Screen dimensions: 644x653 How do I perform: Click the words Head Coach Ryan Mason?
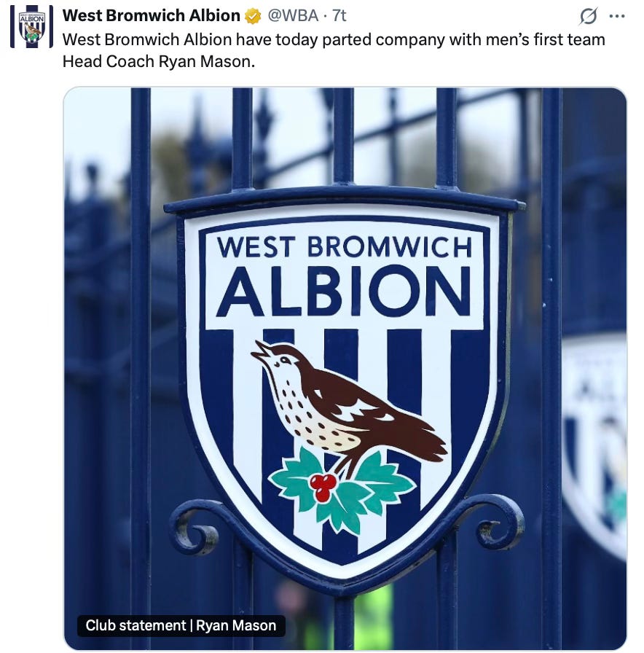[x=157, y=62]
